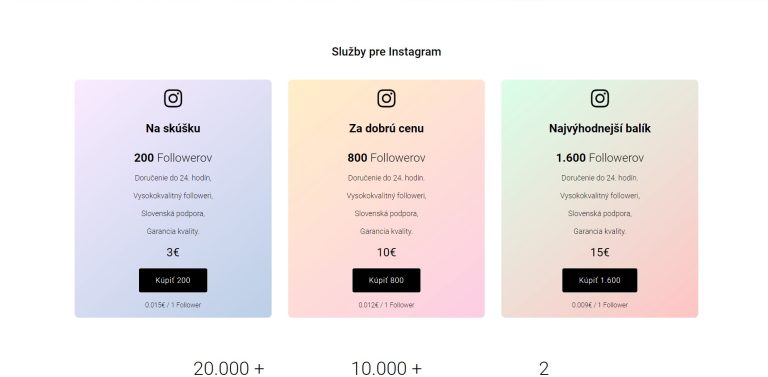The height and width of the screenshot is (377, 768).
Task: Click the Služby pre Instagram heading
Action: point(386,51)
